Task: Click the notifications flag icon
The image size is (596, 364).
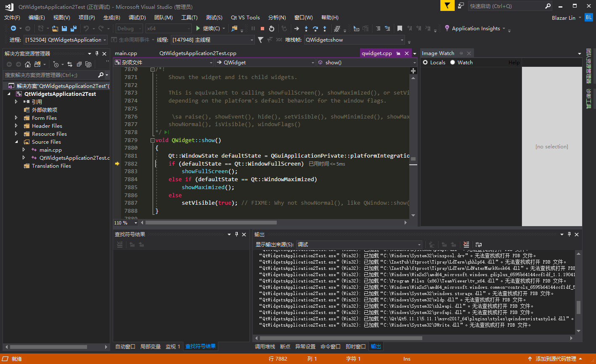Action: (447, 5)
